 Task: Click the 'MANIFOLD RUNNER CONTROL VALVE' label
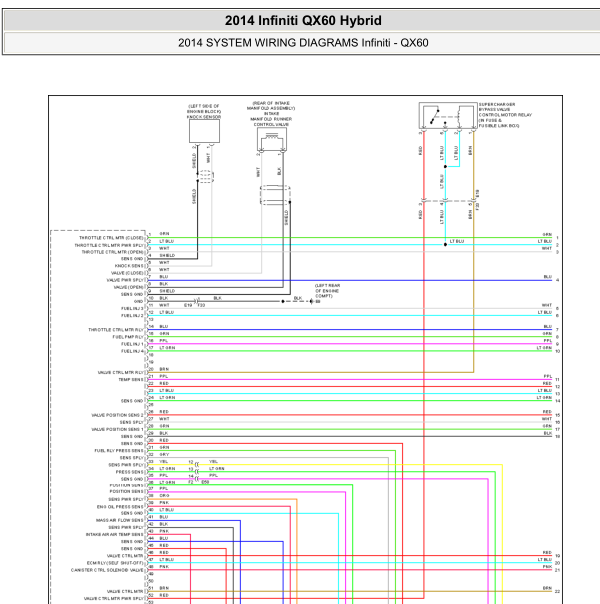(271, 122)
